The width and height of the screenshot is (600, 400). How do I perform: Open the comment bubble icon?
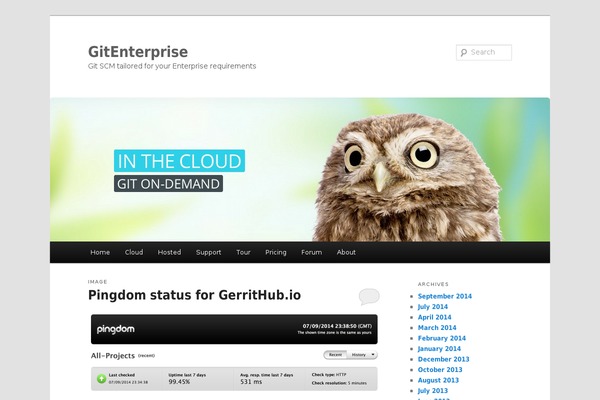tap(369, 296)
